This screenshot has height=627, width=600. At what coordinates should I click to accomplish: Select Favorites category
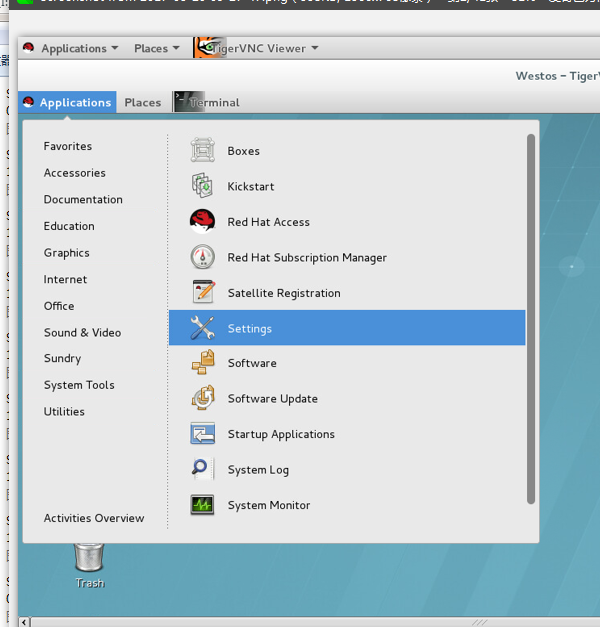tap(68, 146)
